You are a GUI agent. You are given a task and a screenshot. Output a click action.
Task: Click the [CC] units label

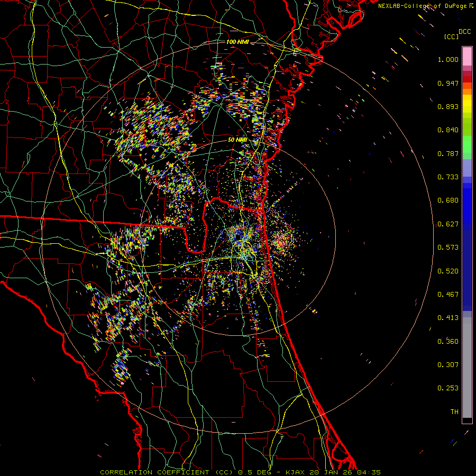click(x=451, y=36)
